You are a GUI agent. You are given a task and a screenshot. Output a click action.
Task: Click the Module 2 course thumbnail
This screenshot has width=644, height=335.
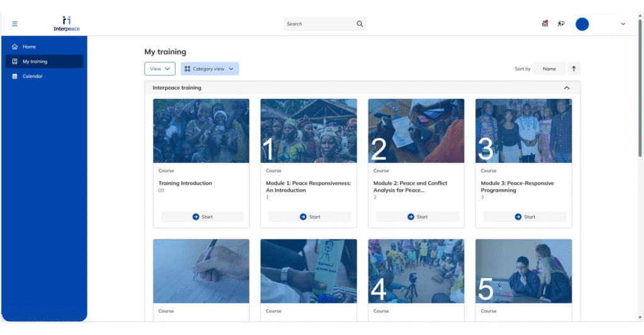point(416,131)
